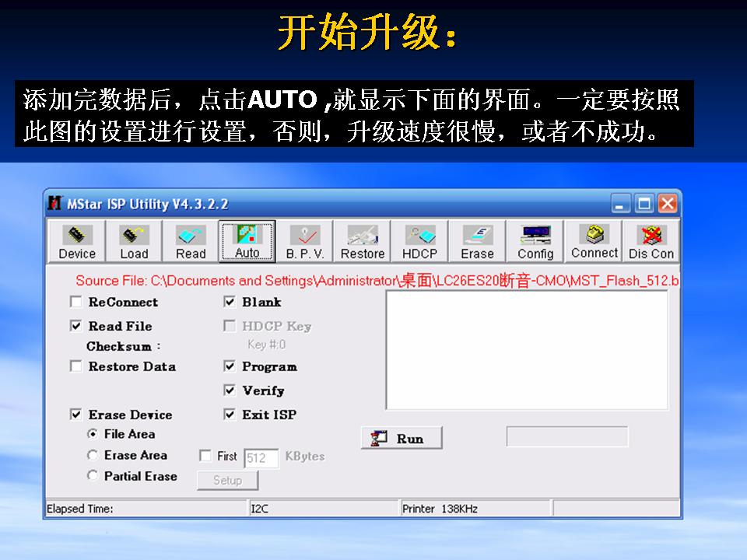Screen dimensions: 747x560
Task: Click the Restore toolbar icon
Action: (363, 242)
